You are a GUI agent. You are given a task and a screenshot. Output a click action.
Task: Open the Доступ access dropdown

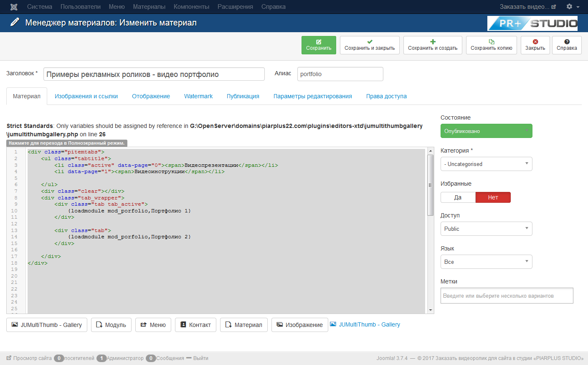coord(486,229)
